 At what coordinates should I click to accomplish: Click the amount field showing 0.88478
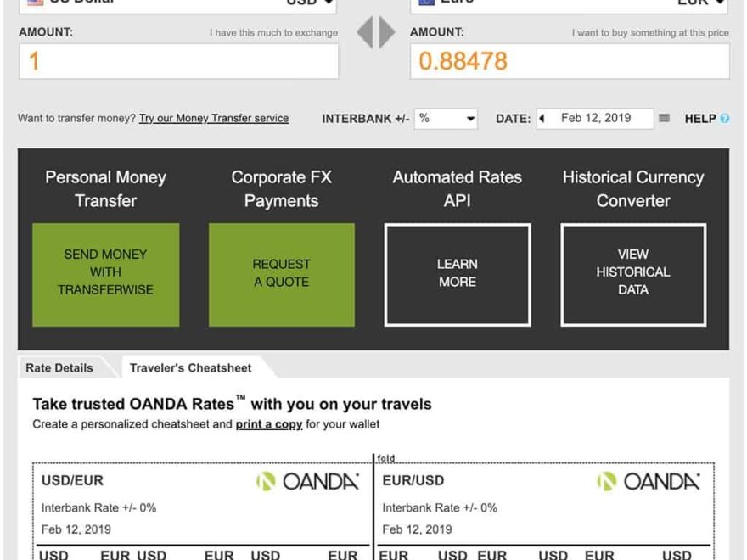569,61
